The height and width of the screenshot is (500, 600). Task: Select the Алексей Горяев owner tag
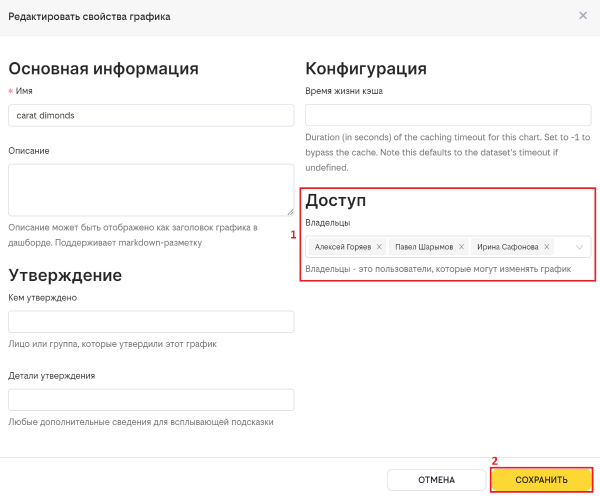(x=347, y=247)
